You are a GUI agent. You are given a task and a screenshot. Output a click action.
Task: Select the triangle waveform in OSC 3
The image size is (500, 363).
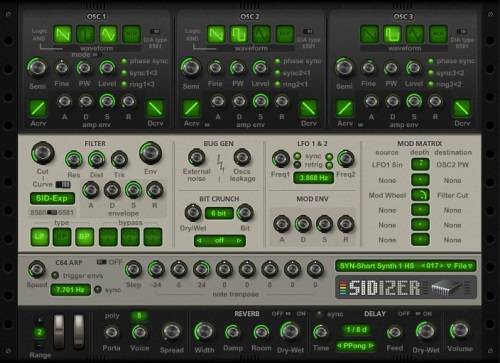point(415,34)
